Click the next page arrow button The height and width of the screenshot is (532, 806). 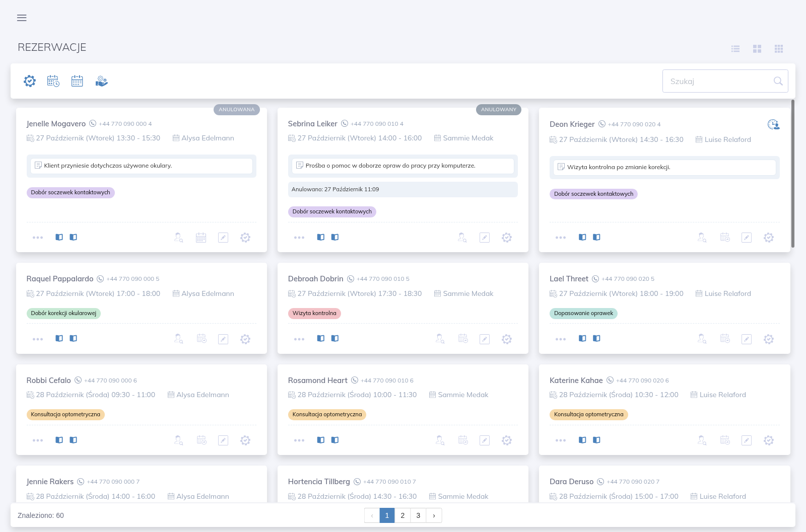coord(434,515)
